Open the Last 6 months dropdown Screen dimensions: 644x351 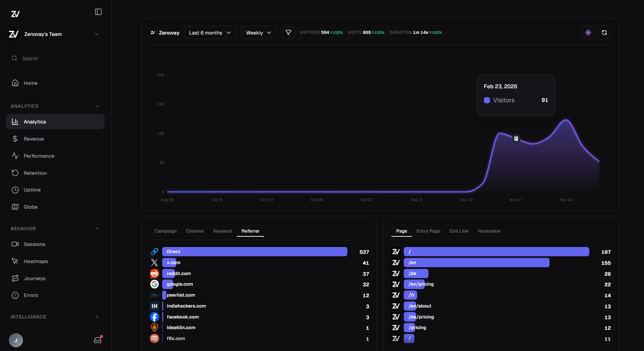pyautogui.click(x=210, y=33)
